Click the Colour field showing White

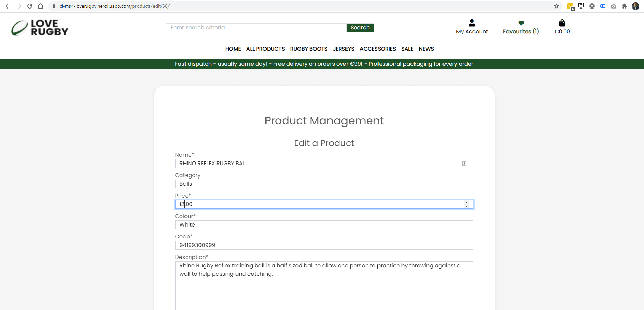click(324, 225)
